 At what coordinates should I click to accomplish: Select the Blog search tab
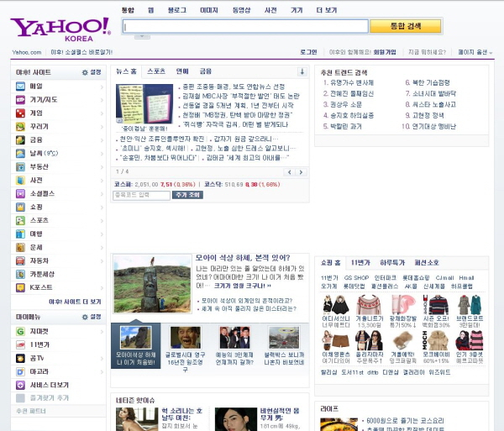coord(177,10)
